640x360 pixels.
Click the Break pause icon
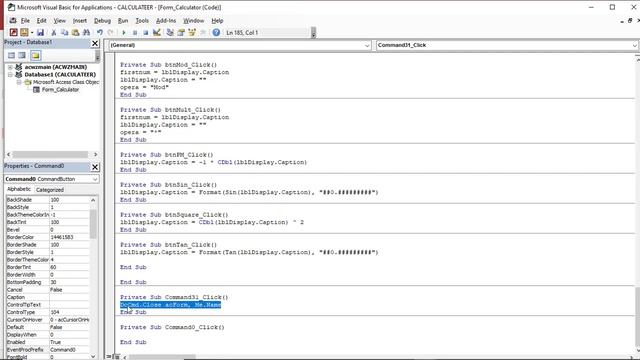click(x=135, y=33)
